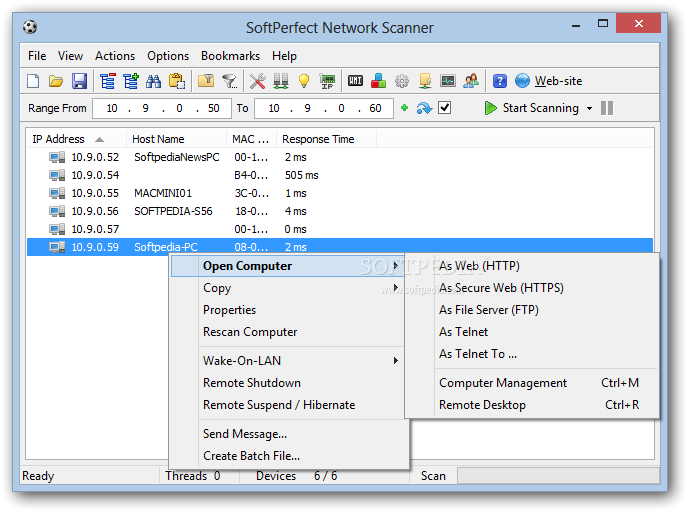Open Computer Management
688x512 pixels.
pos(532,383)
